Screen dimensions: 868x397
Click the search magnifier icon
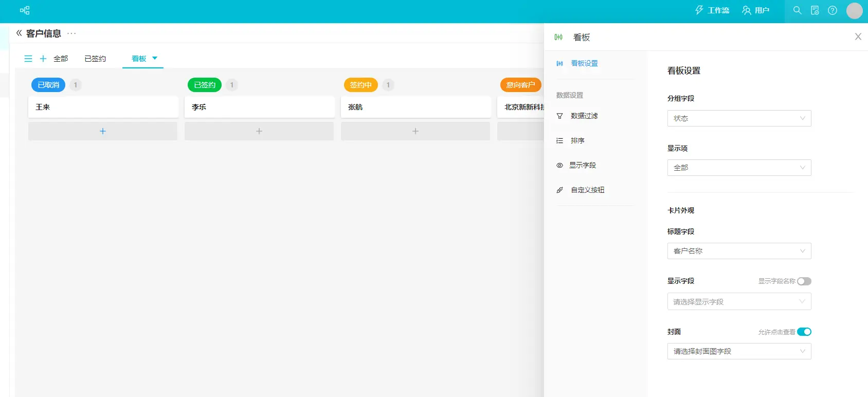[x=798, y=10]
